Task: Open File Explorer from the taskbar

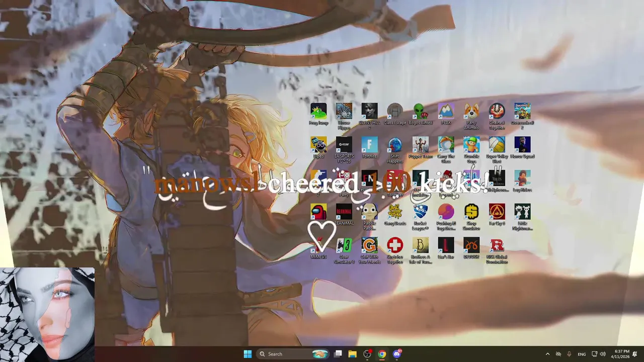Action: pos(353,354)
